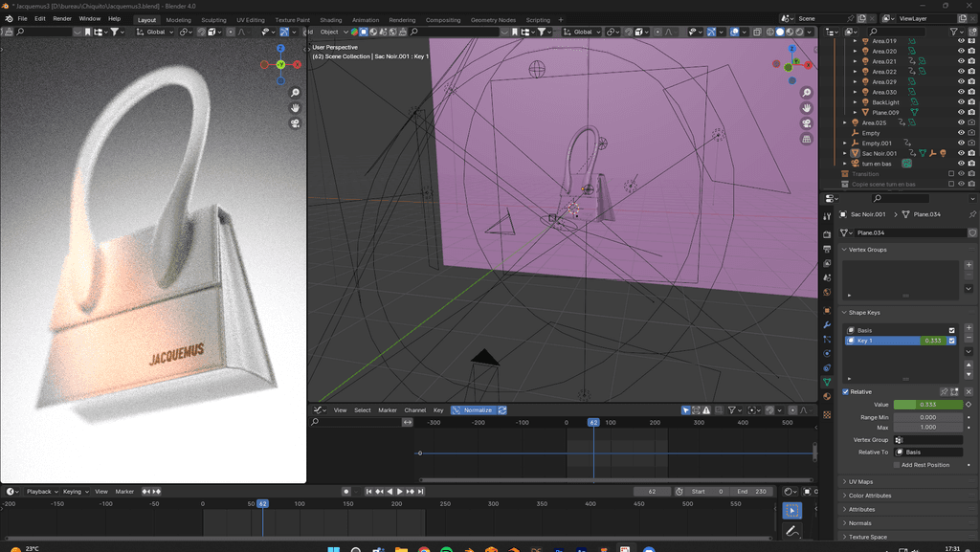Image resolution: width=980 pixels, height=552 pixels.
Task: Add a new shape key with plus
Action: click(969, 327)
